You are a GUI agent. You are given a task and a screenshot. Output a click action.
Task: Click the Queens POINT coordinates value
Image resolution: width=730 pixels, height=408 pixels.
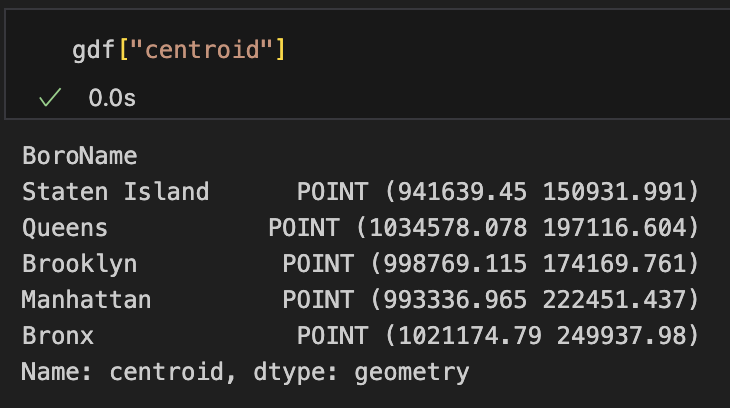[x=483, y=228]
